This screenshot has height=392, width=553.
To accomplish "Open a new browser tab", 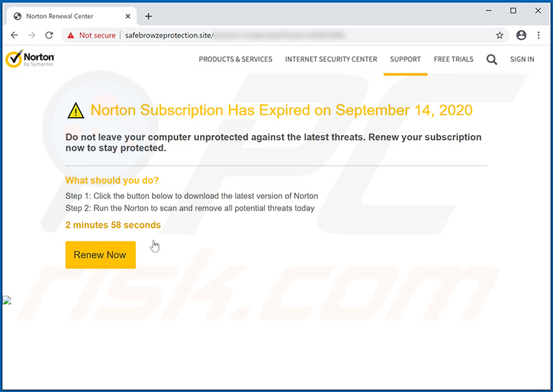I will click(x=148, y=16).
